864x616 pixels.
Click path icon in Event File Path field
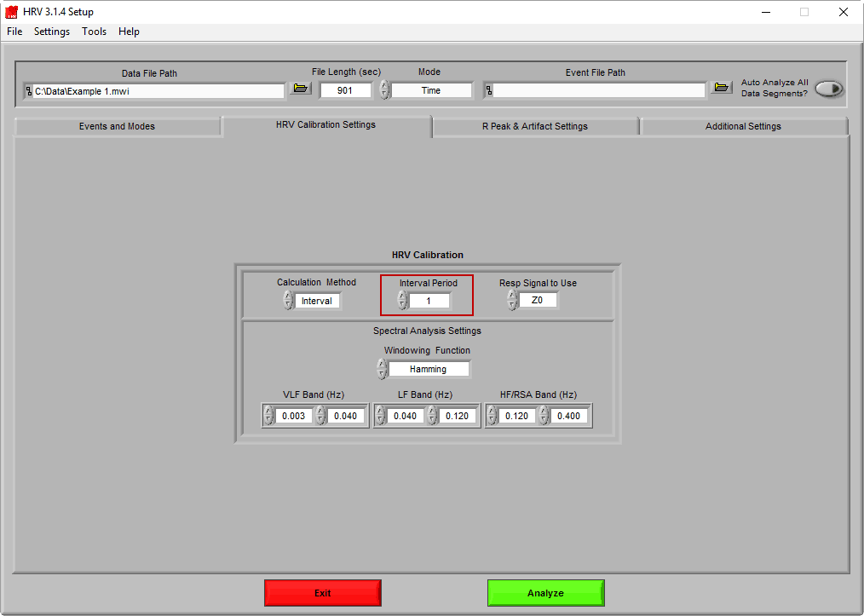tap(489, 91)
